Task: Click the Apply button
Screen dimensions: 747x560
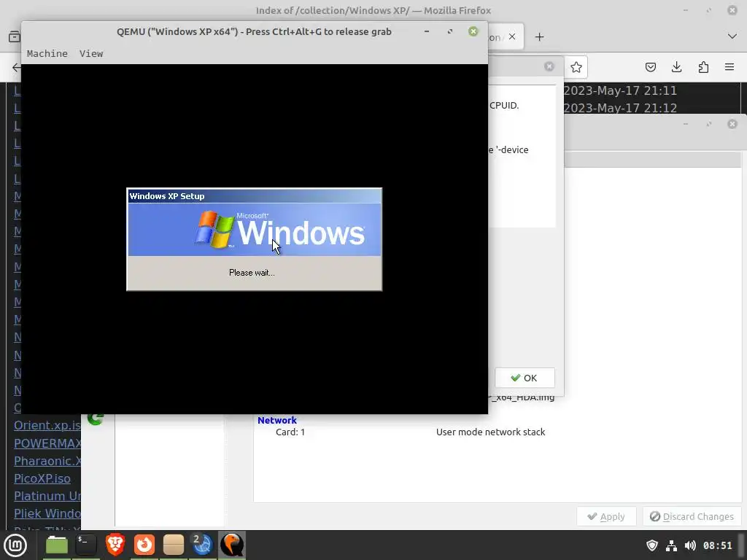Action: (606, 517)
